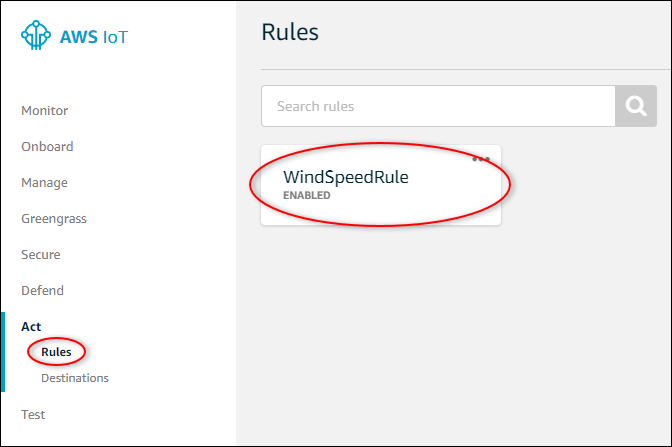This screenshot has width=672, height=447.
Task: Open the WindSpeedRule rule name
Action: 346,177
